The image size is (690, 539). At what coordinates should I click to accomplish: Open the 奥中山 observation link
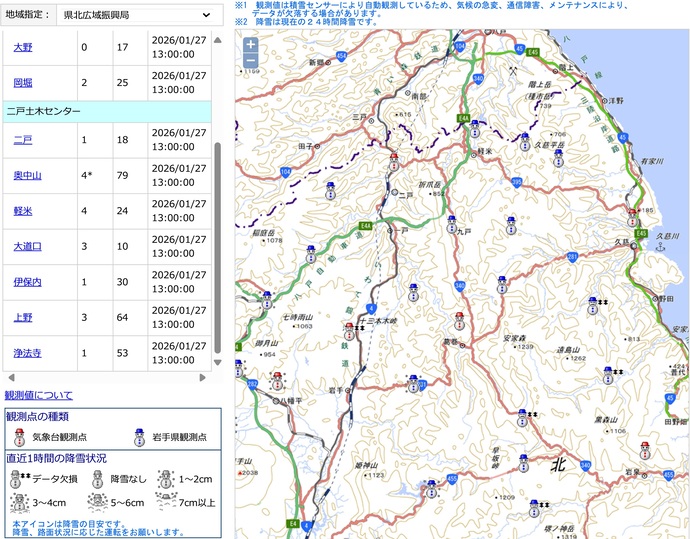tap(27, 176)
